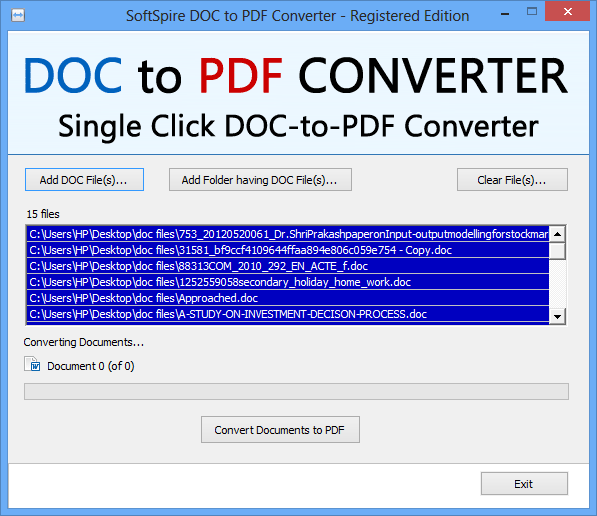
Task: Select the 88313COM_2010_292_EN_ACTE_f.doc entry
Action: pyautogui.click(x=288, y=266)
